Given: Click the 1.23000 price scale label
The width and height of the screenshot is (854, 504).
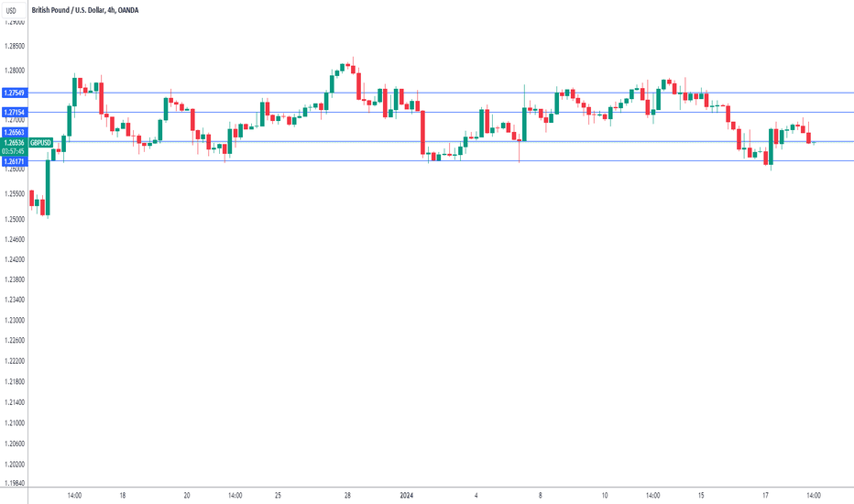Looking at the screenshot, I should [14, 321].
